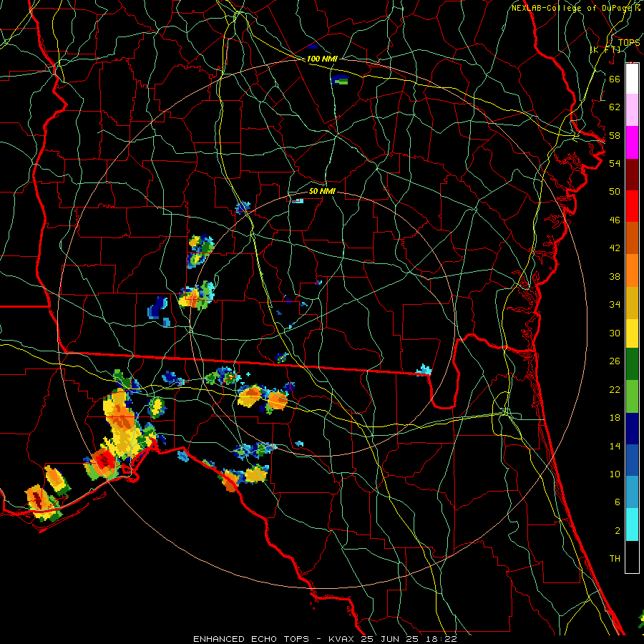Pick the dark orange legend color band

coord(632,238)
